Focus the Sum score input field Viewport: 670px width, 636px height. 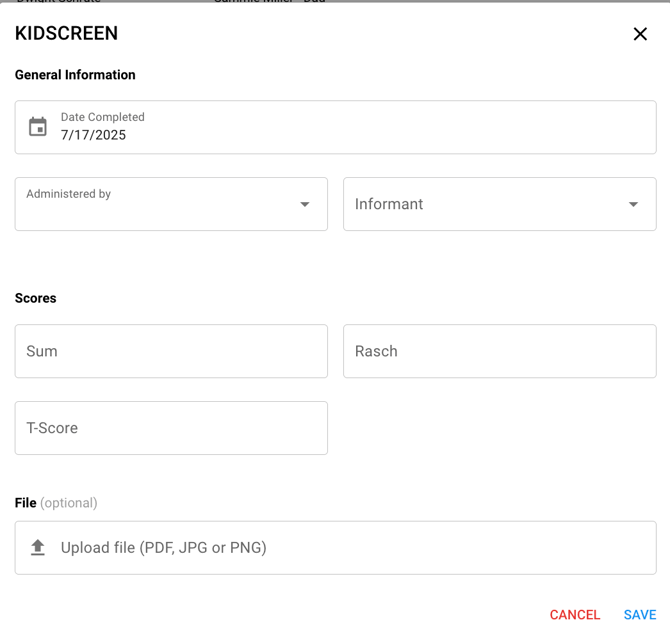coord(171,351)
